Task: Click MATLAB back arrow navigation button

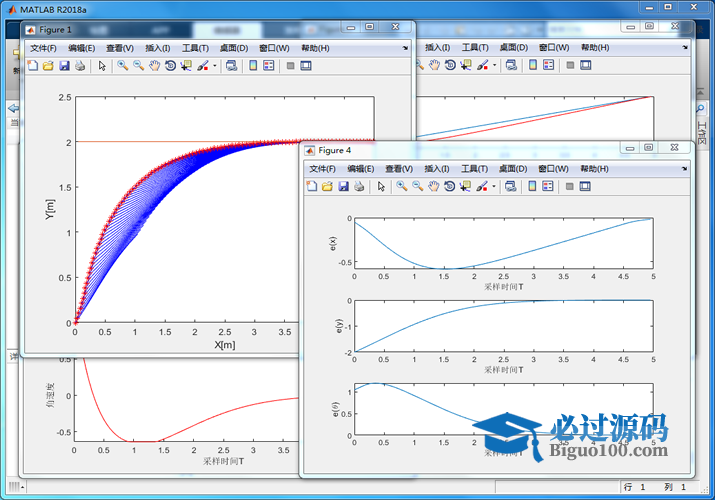Action: coord(14,108)
